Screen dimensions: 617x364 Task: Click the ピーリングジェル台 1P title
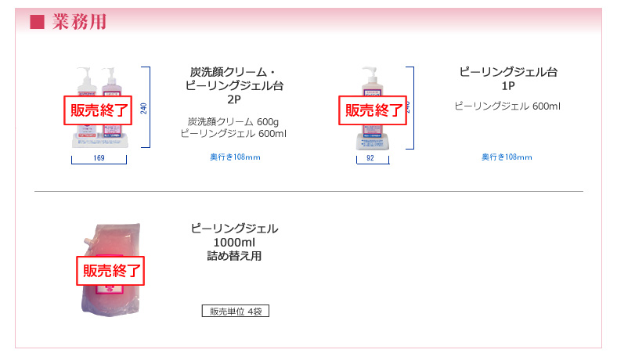point(508,79)
